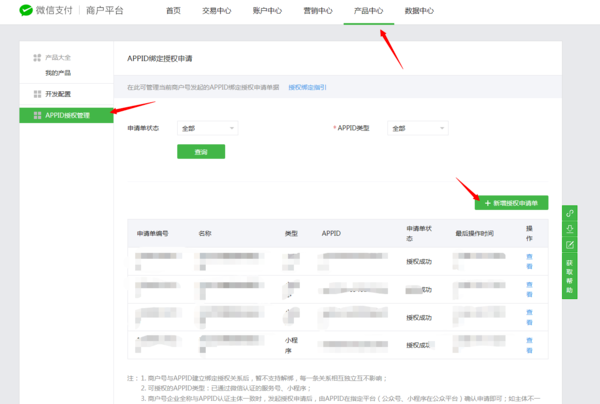Click the plus icon on 新增授权申请单 button

(x=488, y=203)
